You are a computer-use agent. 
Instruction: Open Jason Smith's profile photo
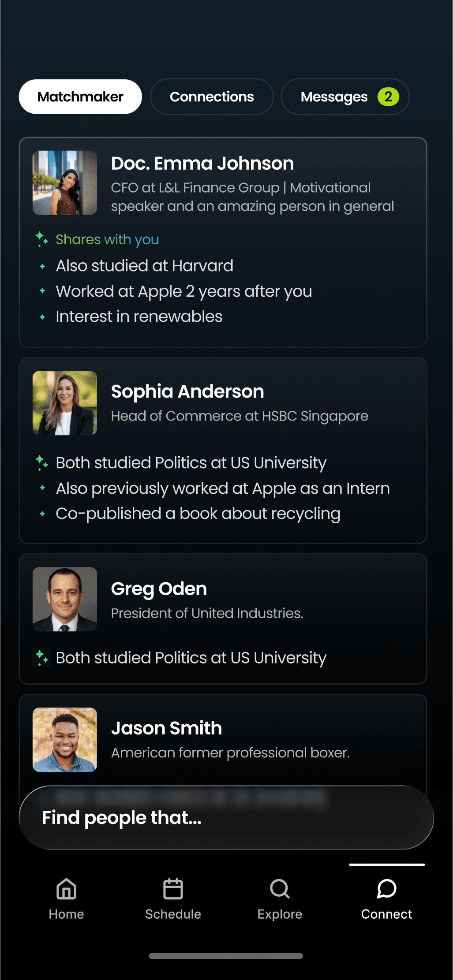click(65, 740)
